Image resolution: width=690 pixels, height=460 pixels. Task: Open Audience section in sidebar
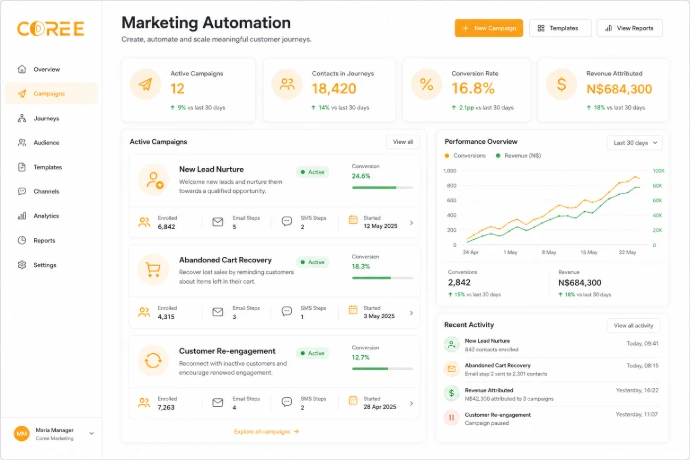(51, 142)
